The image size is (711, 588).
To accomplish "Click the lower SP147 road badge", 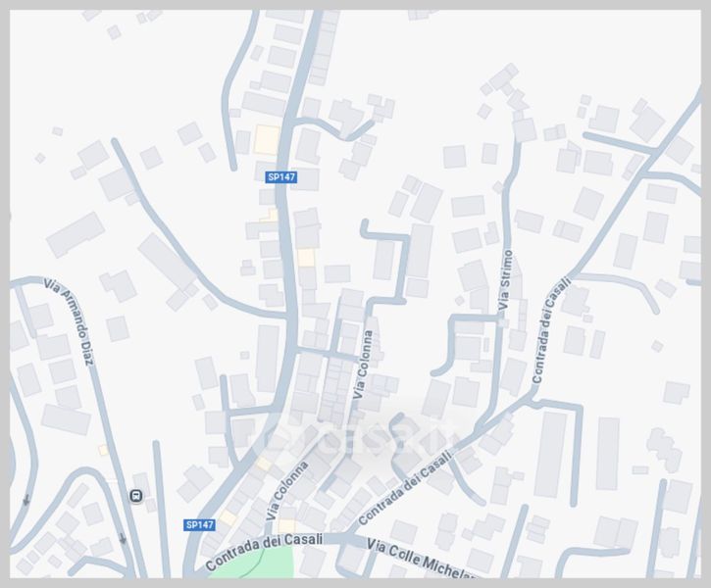I will click(199, 524).
